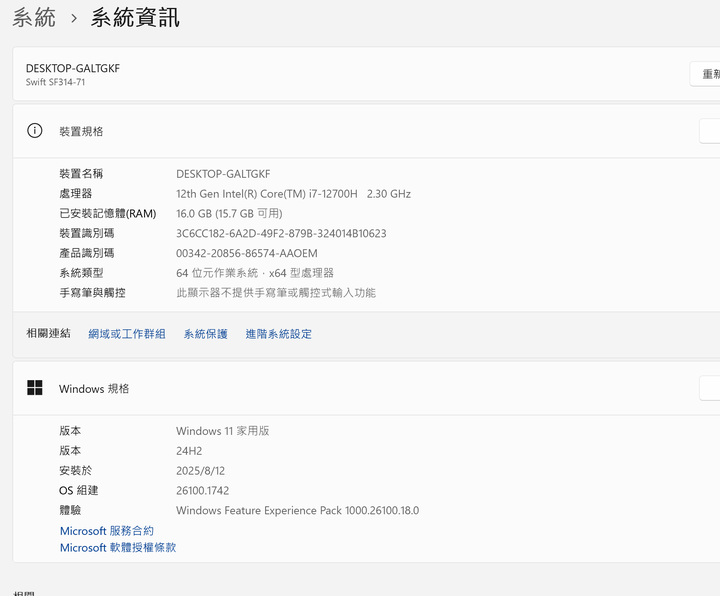Viewport: 720px width, 596px height.
Task: Click the copy button in the Windows 規格 header
Action: [709, 388]
